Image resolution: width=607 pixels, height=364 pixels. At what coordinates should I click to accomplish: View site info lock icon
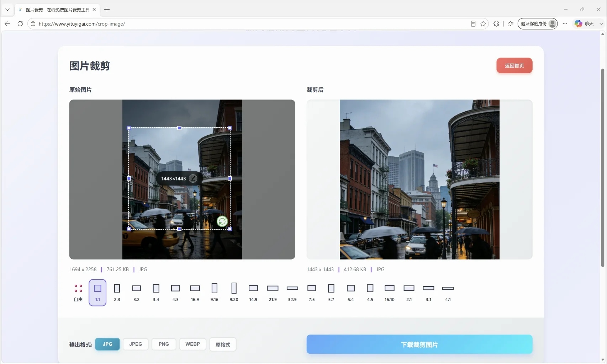point(33,24)
